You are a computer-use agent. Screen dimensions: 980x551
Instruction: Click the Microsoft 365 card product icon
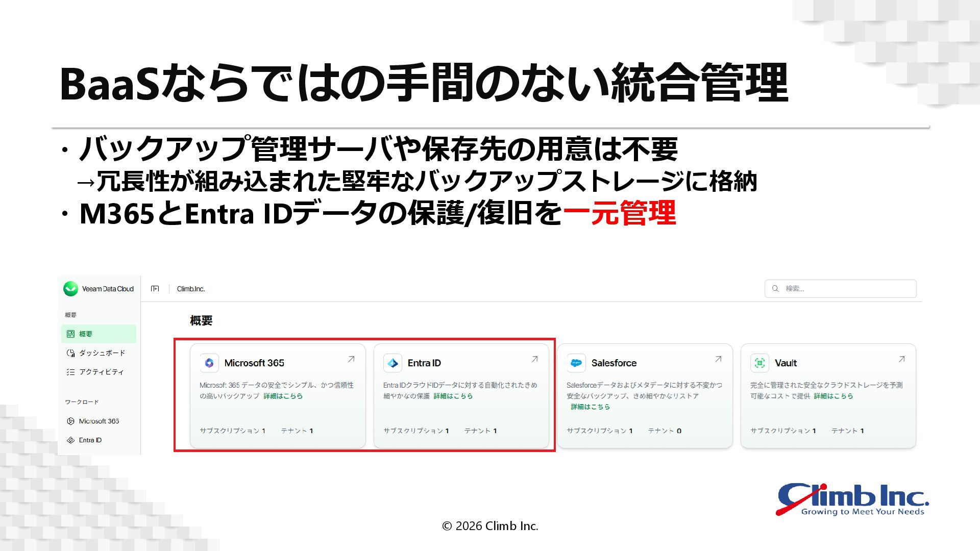209,363
